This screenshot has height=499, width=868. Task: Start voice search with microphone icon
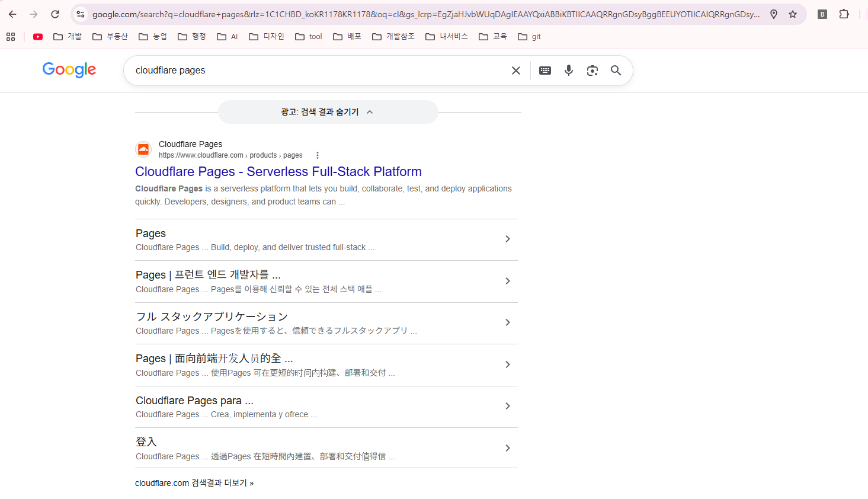point(569,71)
